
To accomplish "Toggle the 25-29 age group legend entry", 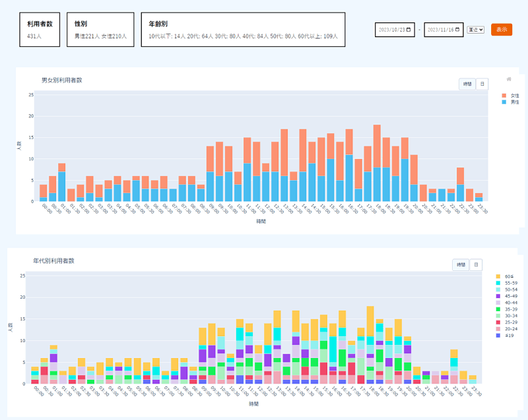I will click(508, 323).
